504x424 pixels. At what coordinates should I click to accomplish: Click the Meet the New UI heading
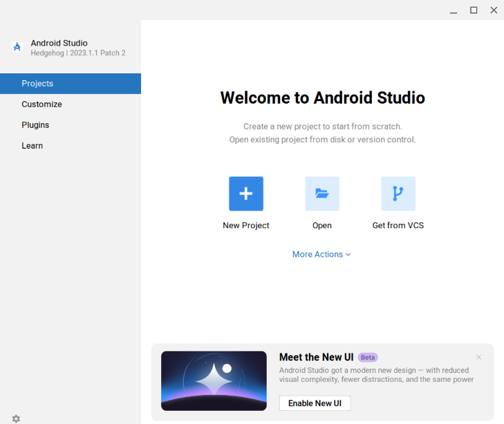point(316,357)
